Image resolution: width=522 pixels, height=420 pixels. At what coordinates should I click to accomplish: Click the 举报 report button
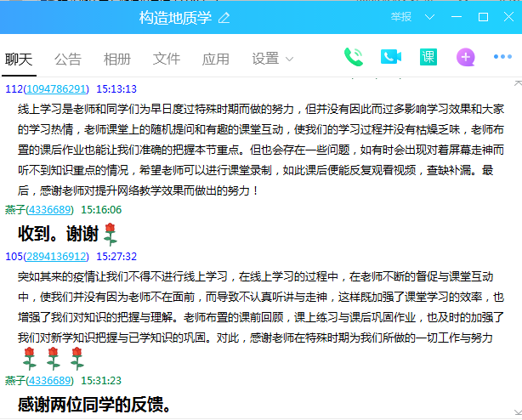401,17
